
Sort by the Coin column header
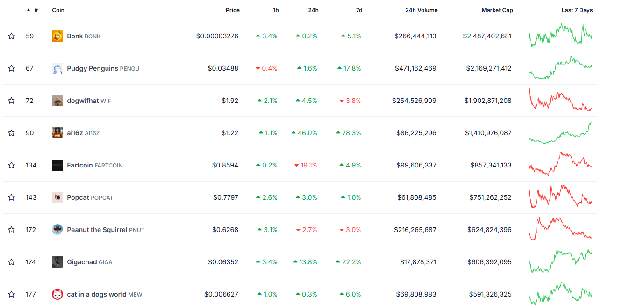point(58,10)
